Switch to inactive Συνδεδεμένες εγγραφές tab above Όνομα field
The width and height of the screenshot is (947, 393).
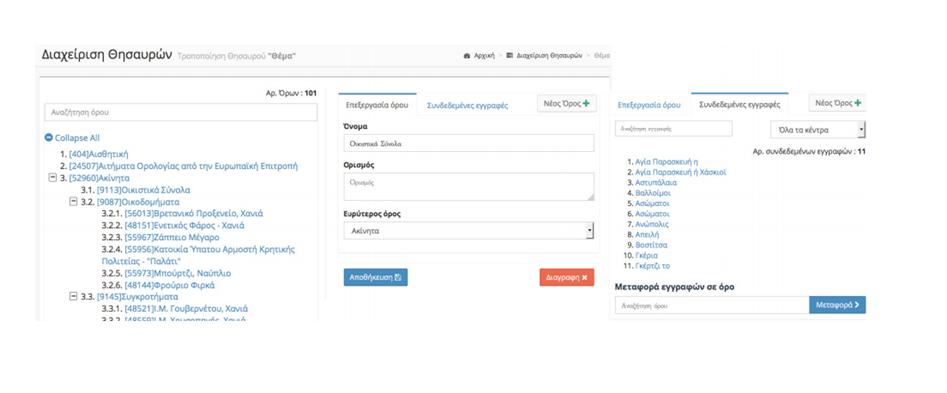click(x=467, y=105)
